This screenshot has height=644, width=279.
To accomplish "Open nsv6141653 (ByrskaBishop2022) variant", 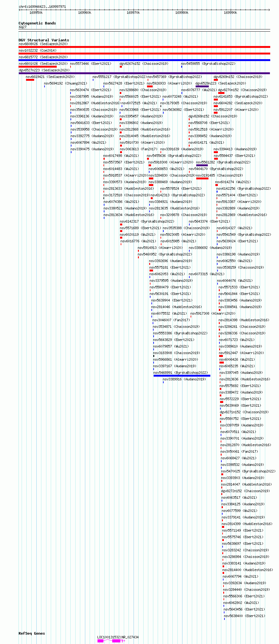I will pos(241,97).
